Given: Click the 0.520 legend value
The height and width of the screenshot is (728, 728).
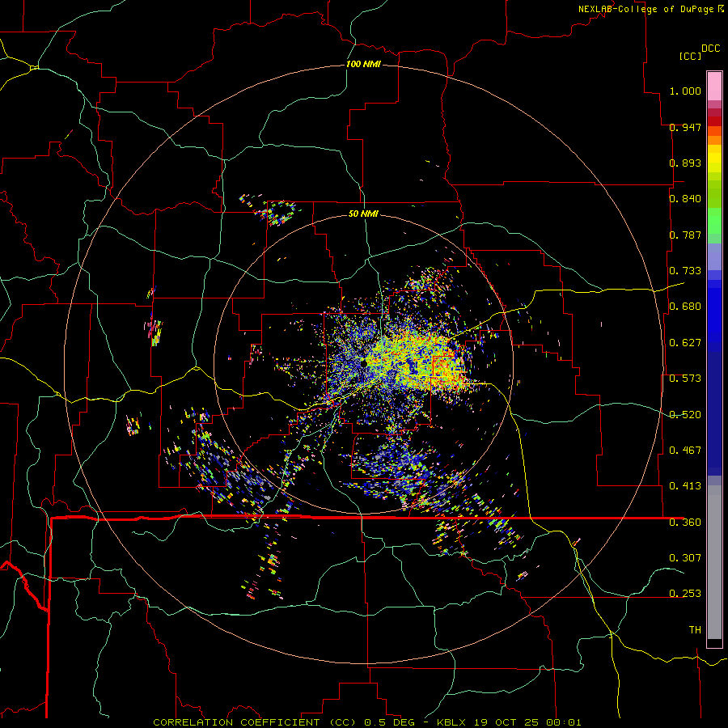Looking at the screenshot, I should 685,415.
